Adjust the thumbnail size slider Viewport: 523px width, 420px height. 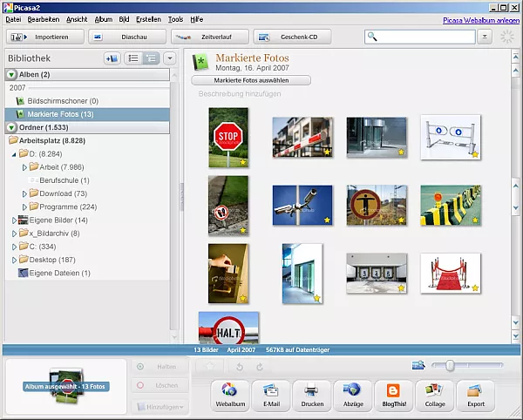click(450, 366)
